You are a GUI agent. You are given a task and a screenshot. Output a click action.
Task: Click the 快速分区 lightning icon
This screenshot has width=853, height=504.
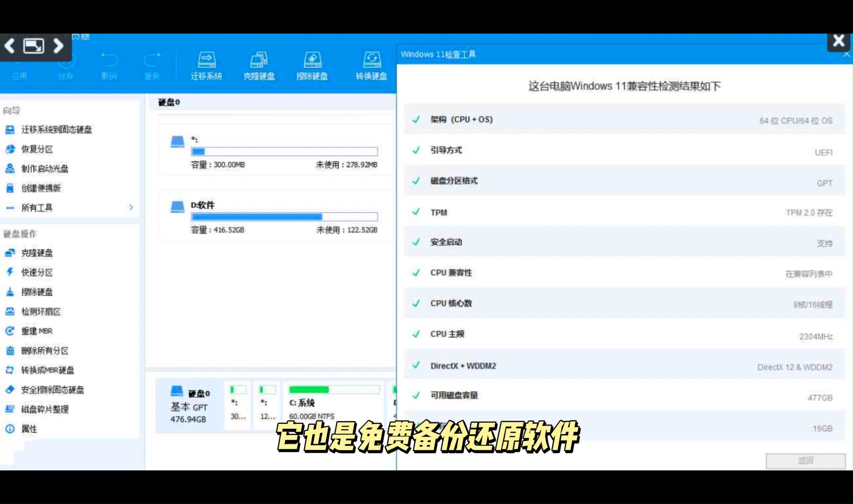coord(10,272)
